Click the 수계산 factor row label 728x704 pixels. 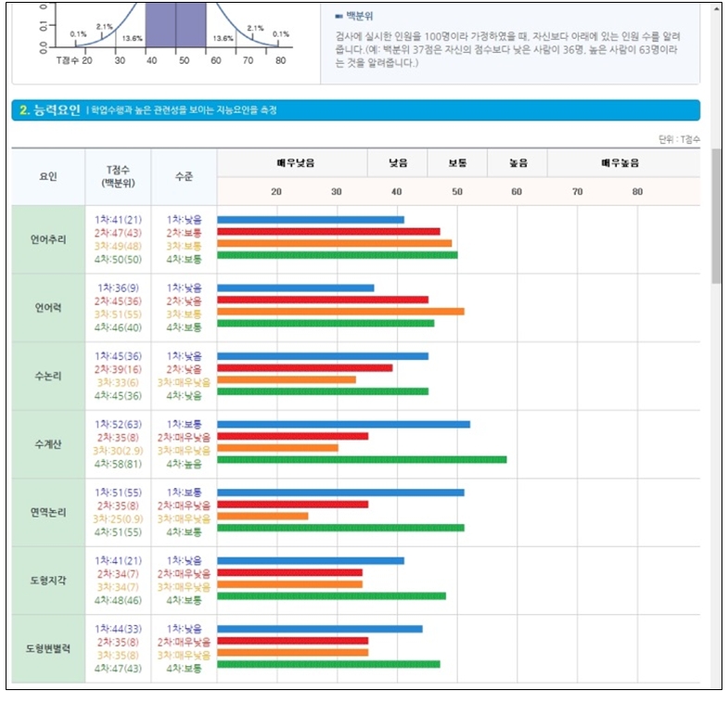coord(48,444)
